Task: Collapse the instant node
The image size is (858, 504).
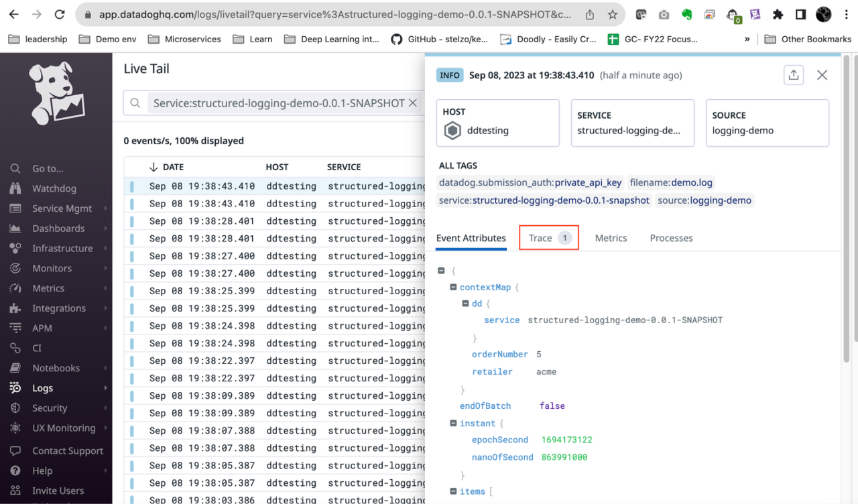Action: 453,423
